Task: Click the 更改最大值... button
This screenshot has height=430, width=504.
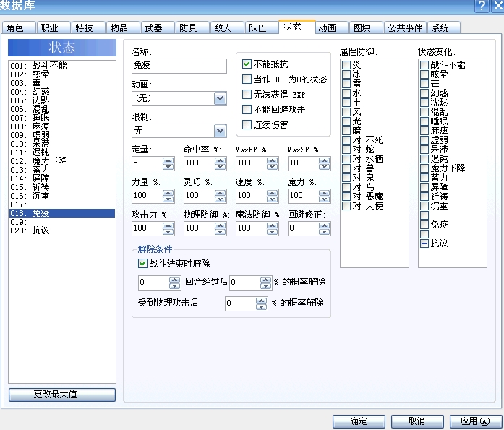Action: (x=62, y=395)
